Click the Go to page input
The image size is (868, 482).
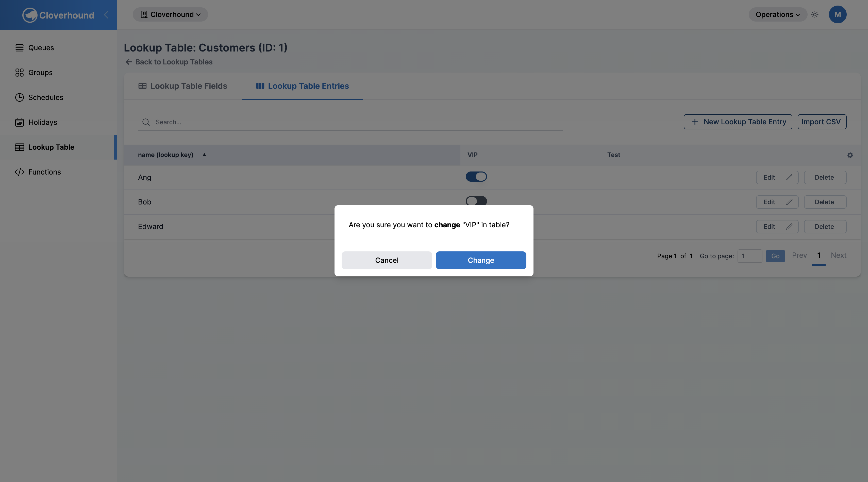(x=750, y=256)
